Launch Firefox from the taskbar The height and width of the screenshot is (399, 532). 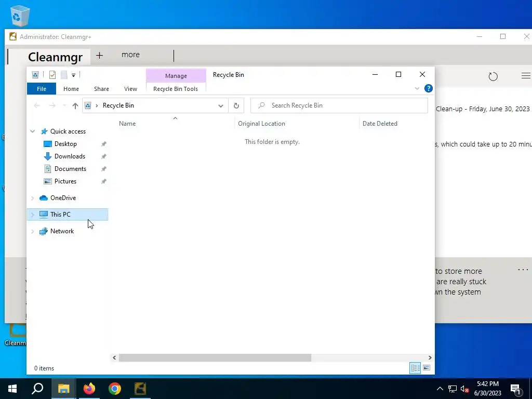pyautogui.click(x=89, y=389)
